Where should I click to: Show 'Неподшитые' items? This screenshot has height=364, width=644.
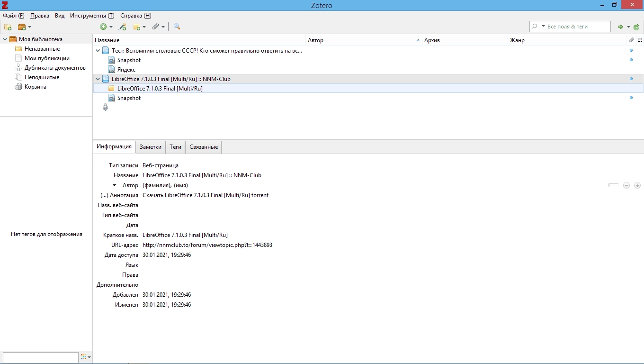[42, 77]
